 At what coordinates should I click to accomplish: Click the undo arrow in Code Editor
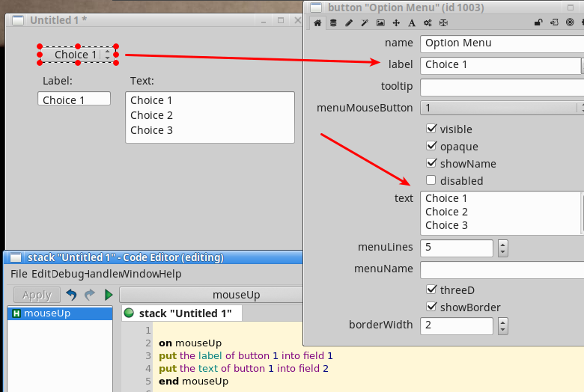pyautogui.click(x=72, y=295)
